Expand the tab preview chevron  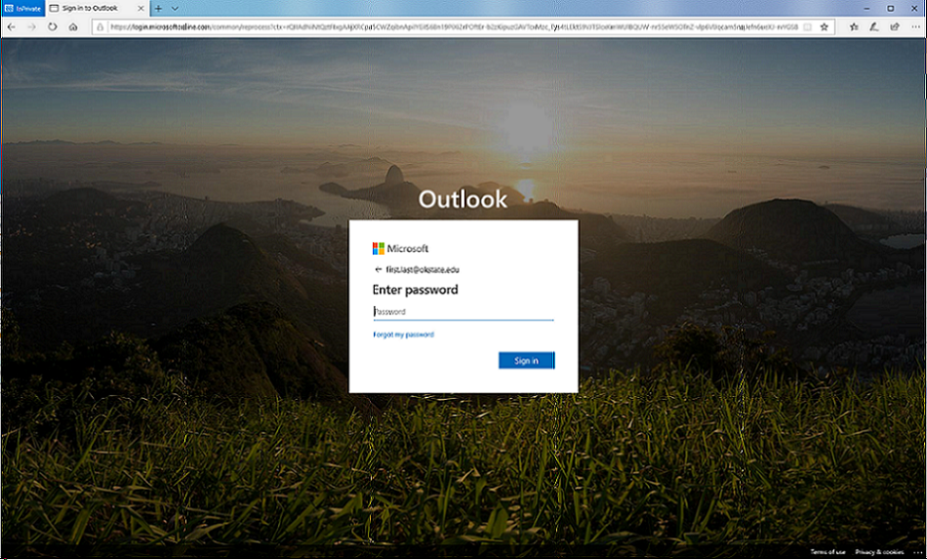coord(175,8)
